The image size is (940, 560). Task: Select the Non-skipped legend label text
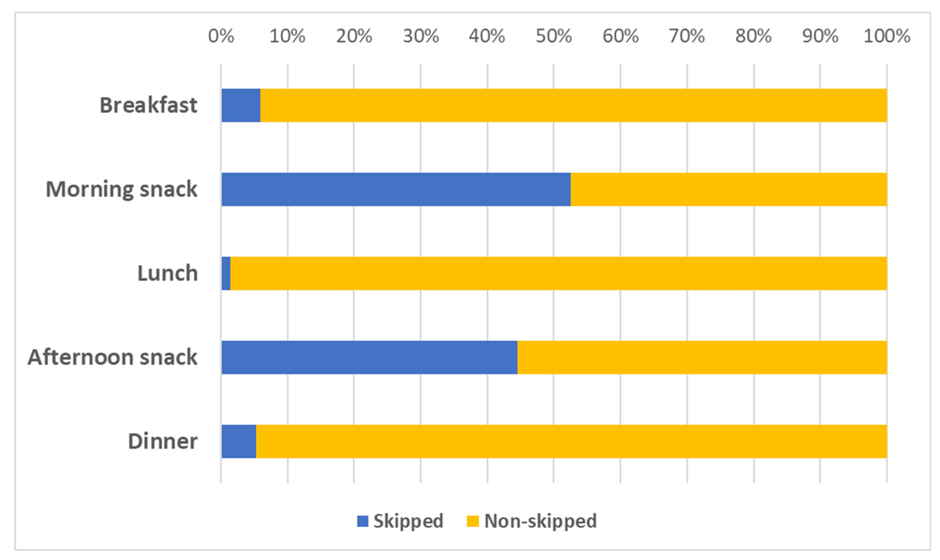click(540, 521)
